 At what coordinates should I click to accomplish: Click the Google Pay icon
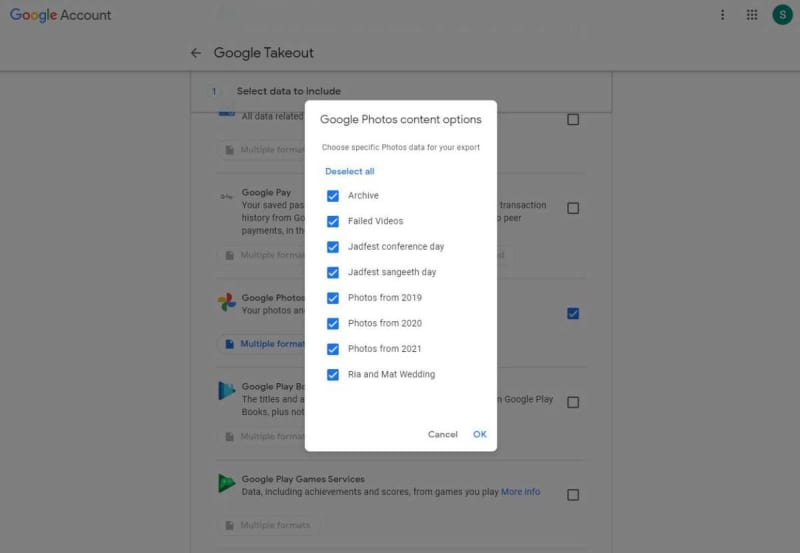(x=227, y=196)
